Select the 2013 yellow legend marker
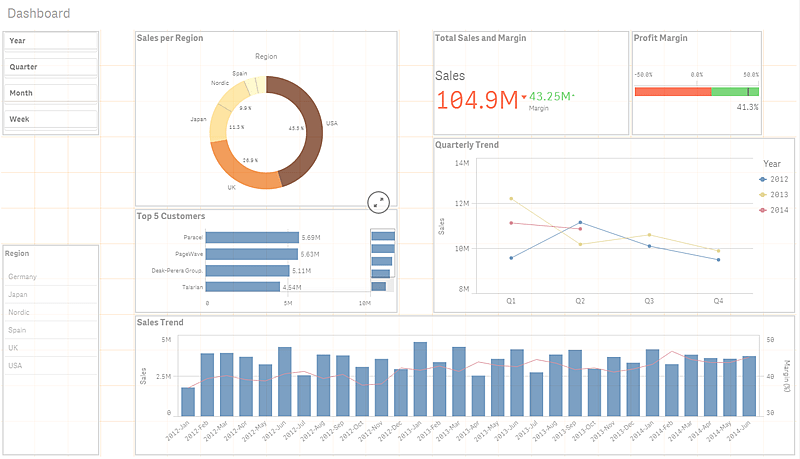The image size is (800, 459). 764,194
